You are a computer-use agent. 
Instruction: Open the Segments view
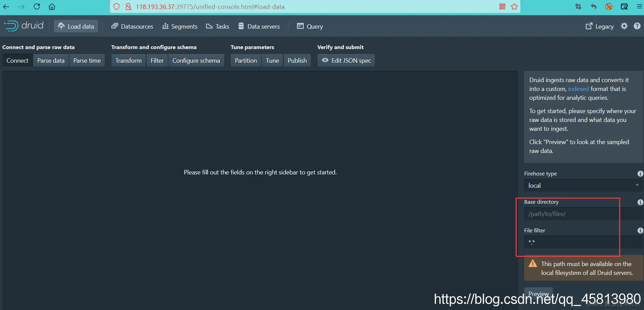(180, 26)
